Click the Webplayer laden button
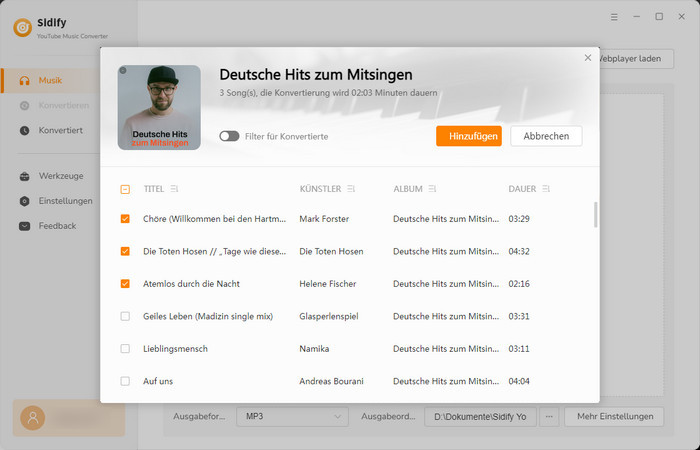 [636, 58]
